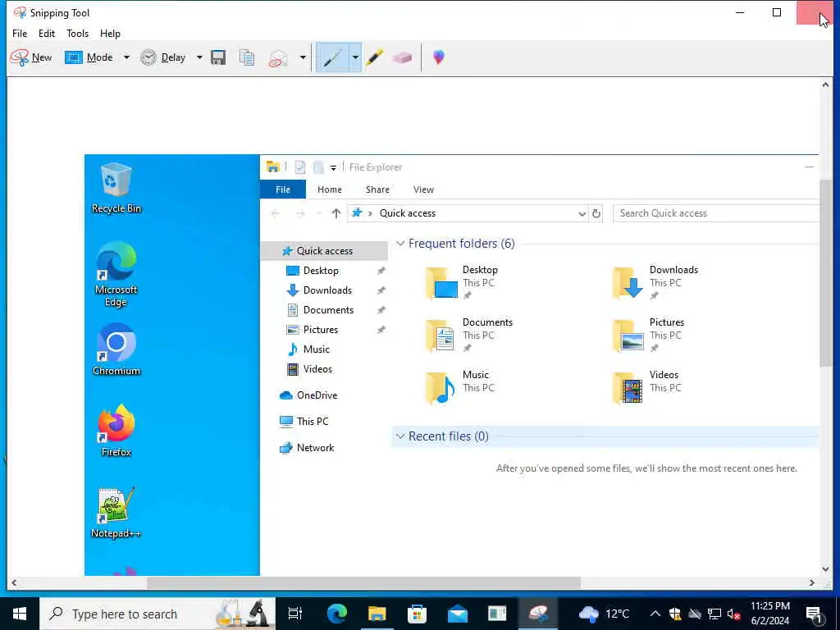Open the Edit menu
This screenshot has height=630, width=840.
pyautogui.click(x=47, y=33)
